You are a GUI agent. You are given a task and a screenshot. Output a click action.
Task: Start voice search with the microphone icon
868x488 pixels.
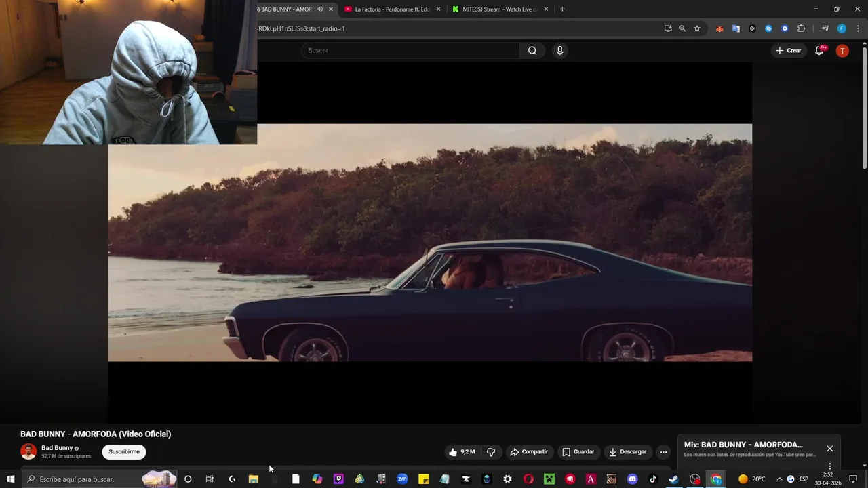point(559,50)
